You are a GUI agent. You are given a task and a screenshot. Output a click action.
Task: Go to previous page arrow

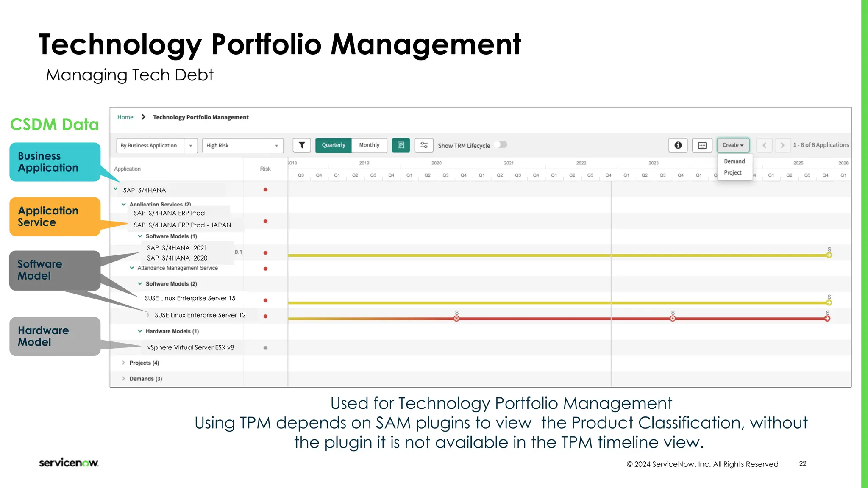[764, 145]
